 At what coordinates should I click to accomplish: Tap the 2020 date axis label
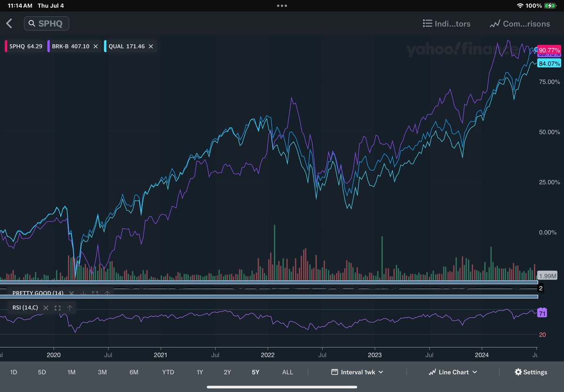(x=54, y=354)
